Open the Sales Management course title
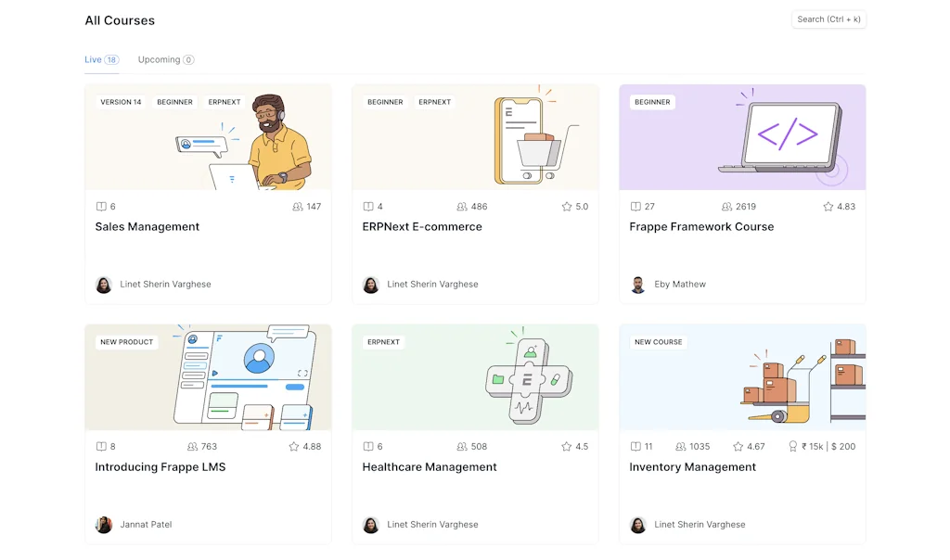This screenshot has height=560, width=950. (x=148, y=227)
